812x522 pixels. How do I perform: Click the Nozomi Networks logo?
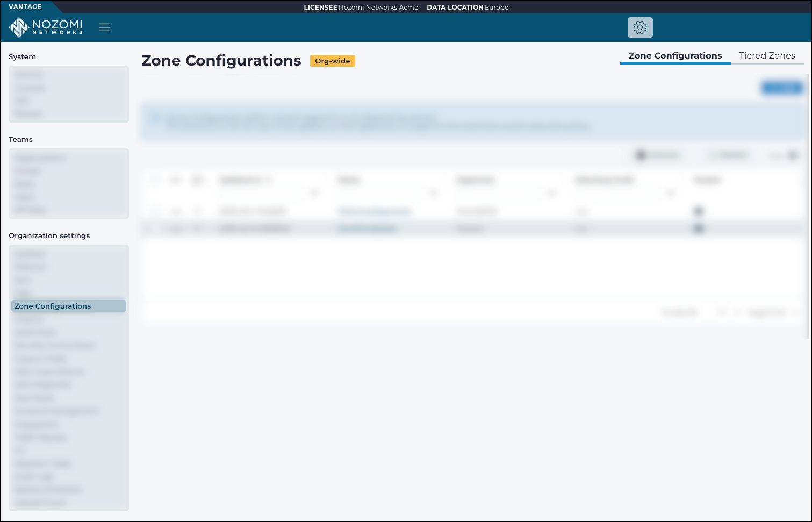point(46,27)
